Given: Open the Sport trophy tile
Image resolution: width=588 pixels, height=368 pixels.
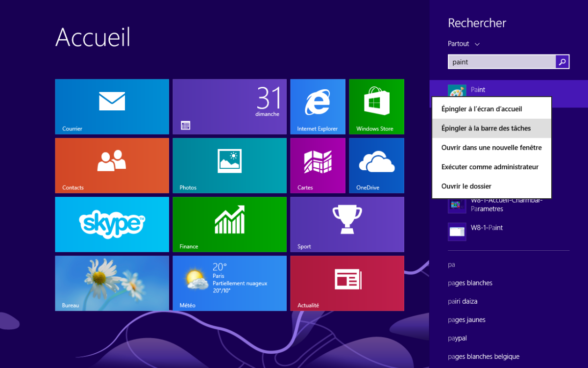Looking at the screenshot, I should pyautogui.click(x=347, y=224).
